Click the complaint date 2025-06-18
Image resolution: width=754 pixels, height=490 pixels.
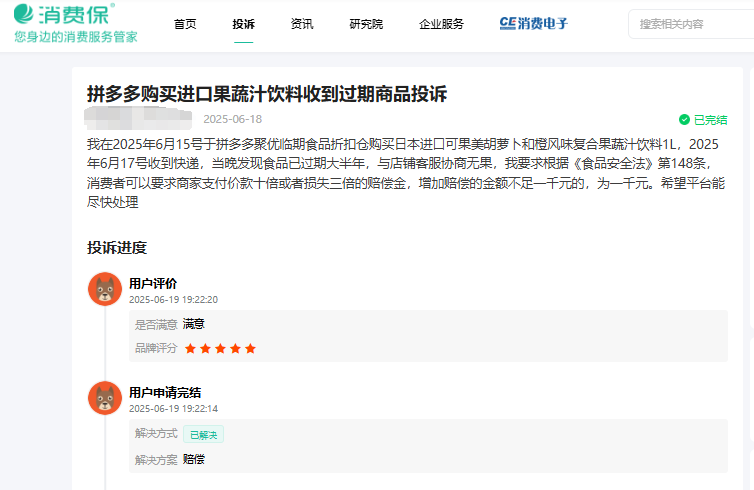point(233,119)
